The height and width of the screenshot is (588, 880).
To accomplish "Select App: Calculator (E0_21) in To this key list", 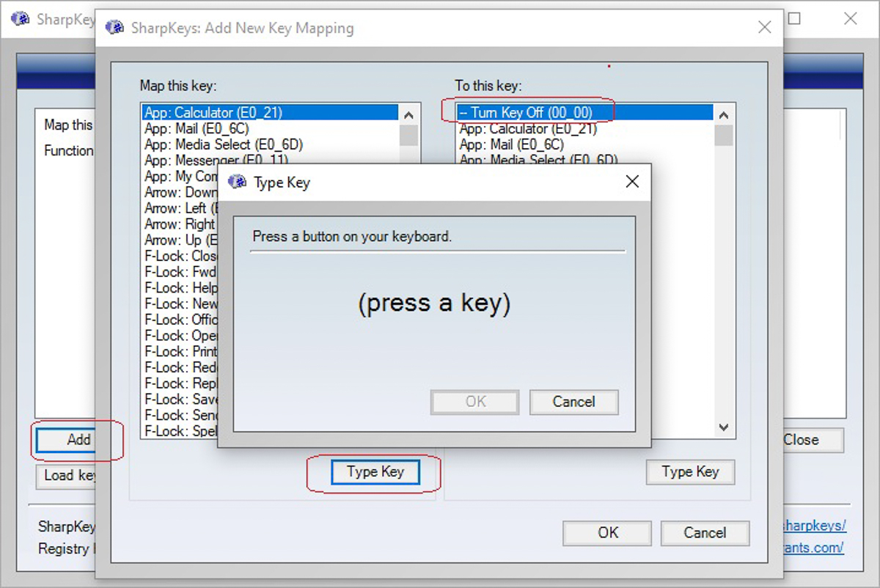I will point(584,129).
